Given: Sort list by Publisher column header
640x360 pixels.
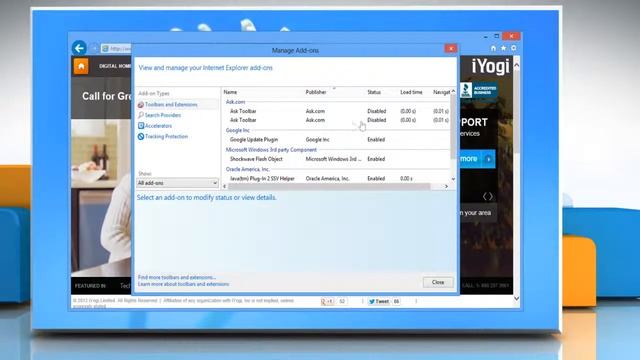Looking at the screenshot, I should point(316,92).
